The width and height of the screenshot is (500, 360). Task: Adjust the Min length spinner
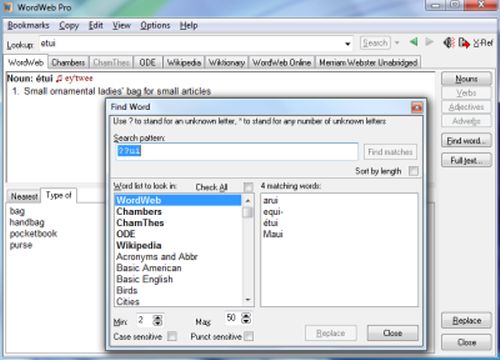tap(157, 320)
